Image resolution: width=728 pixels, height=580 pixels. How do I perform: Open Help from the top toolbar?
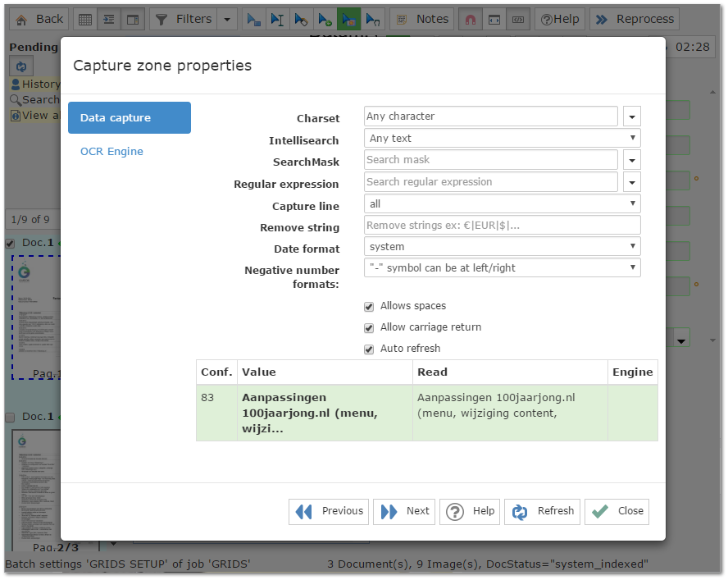(560, 20)
